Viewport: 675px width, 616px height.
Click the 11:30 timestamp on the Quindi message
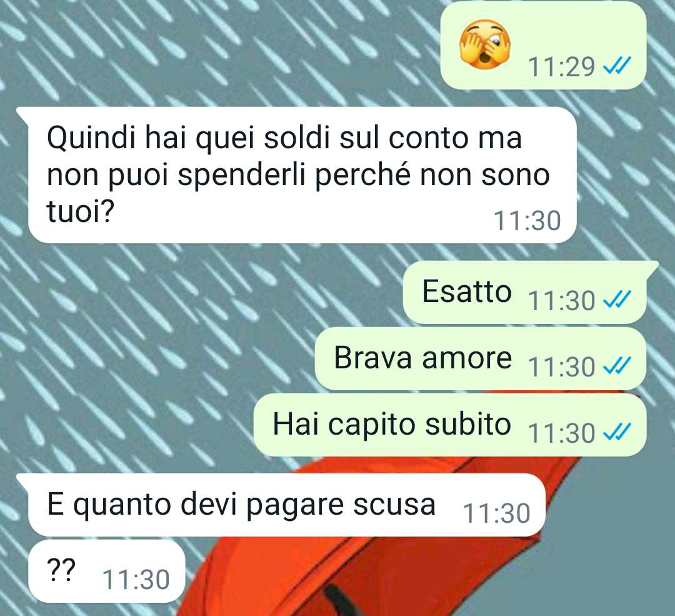tap(527, 221)
